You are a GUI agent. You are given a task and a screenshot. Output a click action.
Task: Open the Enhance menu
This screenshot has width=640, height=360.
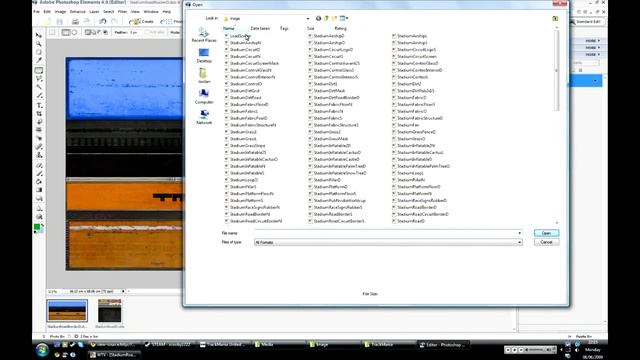78,12
